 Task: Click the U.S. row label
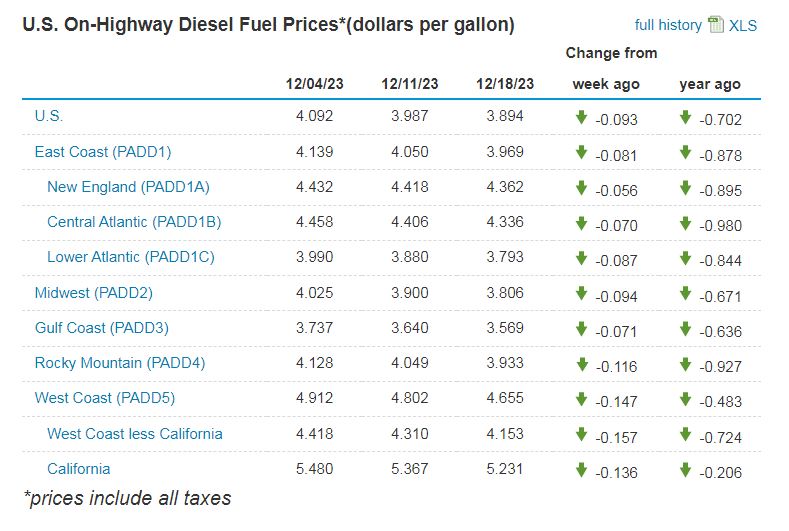tap(49, 116)
